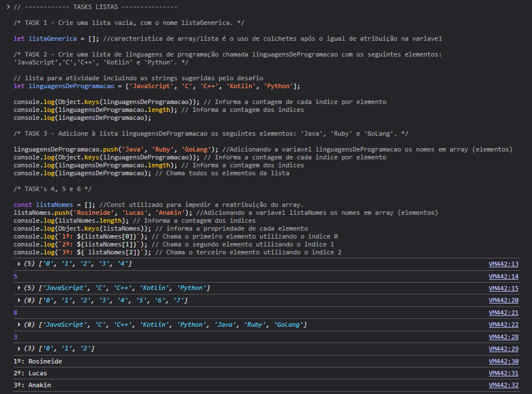Expand the three-item ['0', '1', '2'] array
Screen dimensions: 532x394
20,349
